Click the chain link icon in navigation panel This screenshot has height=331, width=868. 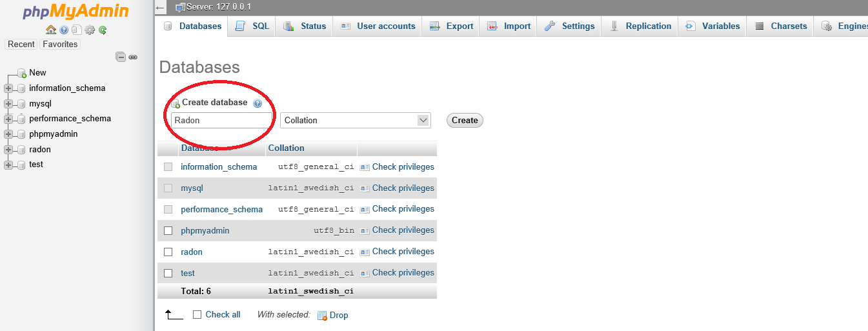pos(133,57)
